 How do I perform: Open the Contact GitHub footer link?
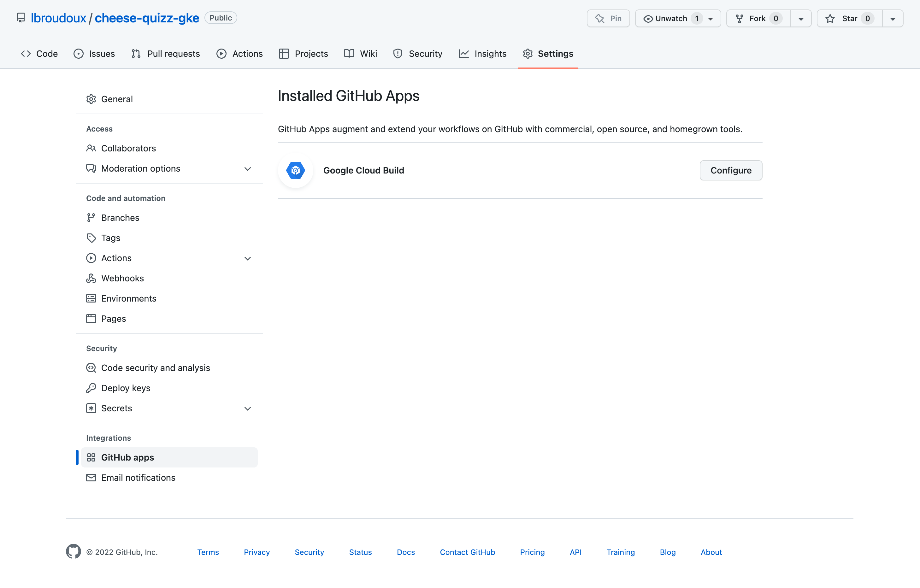tap(467, 552)
